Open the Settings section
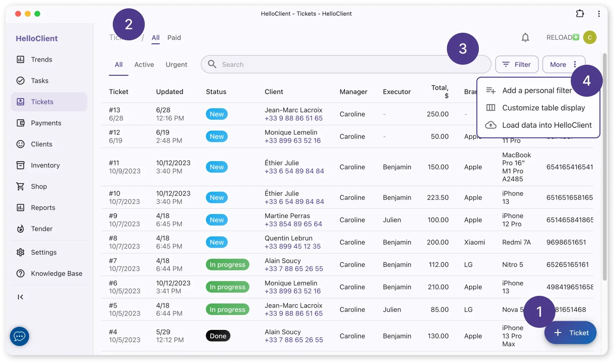 pos(43,252)
